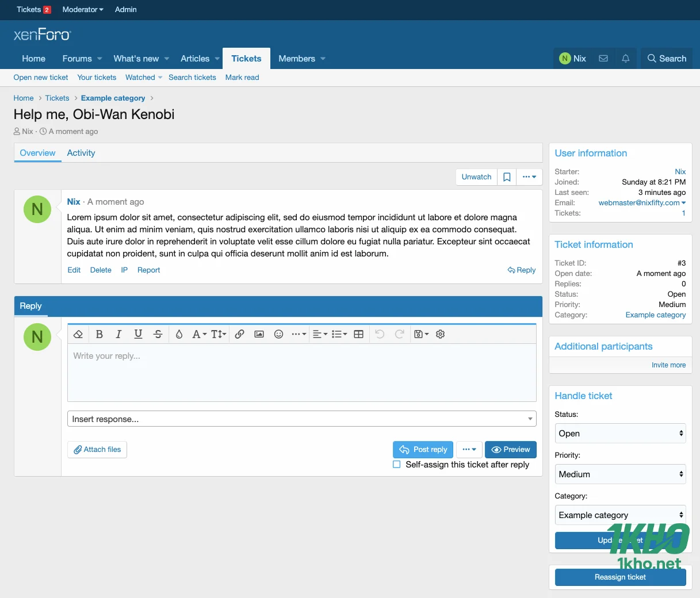
Task: Switch to the Activity tab
Action: (81, 152)
